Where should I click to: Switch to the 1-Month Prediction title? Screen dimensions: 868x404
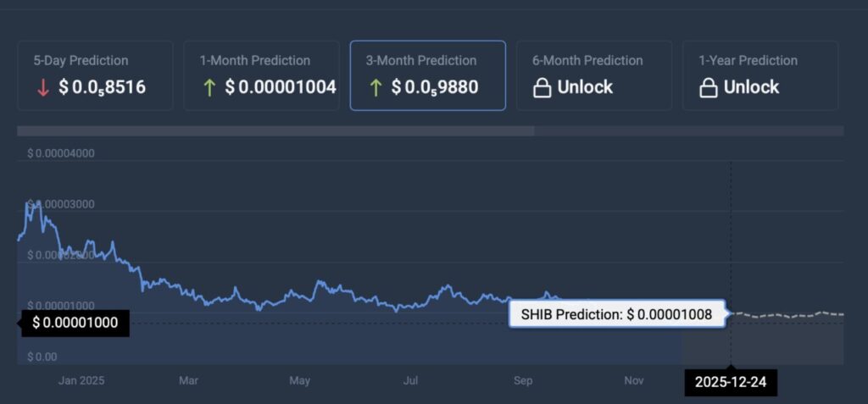pyautogui.click(x=254, y=61)
